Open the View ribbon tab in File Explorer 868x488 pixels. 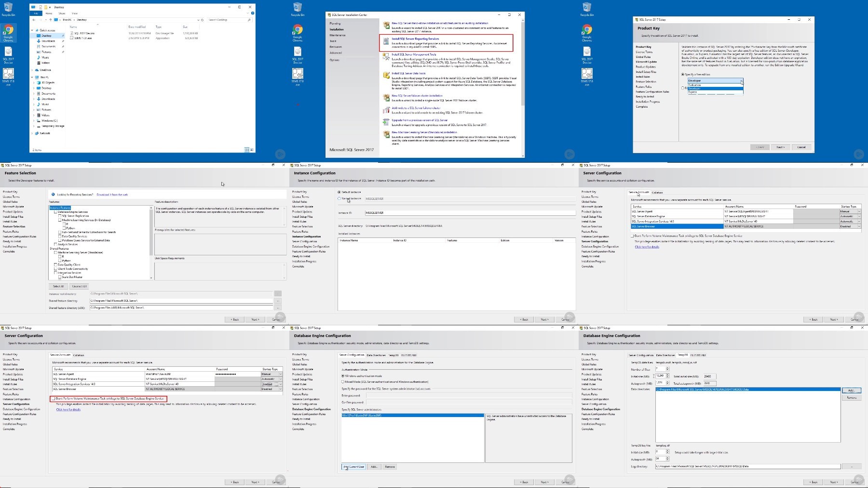tap(74, 13)
